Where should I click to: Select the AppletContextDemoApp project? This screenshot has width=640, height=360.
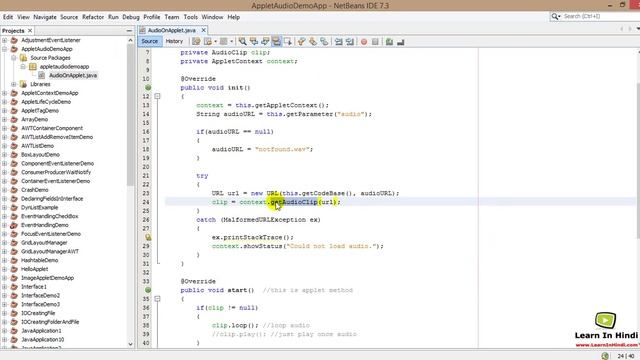pyautogui.click(x=49, y=93)
